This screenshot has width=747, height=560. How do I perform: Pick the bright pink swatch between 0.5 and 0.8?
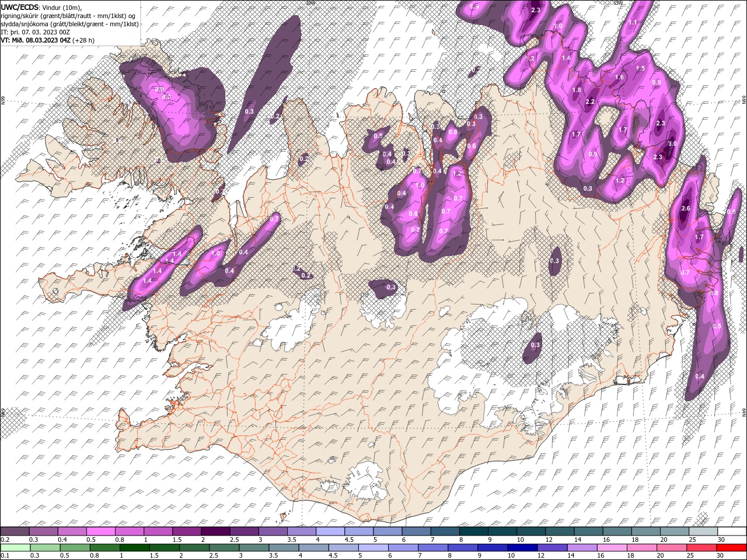tap(100, 531)
